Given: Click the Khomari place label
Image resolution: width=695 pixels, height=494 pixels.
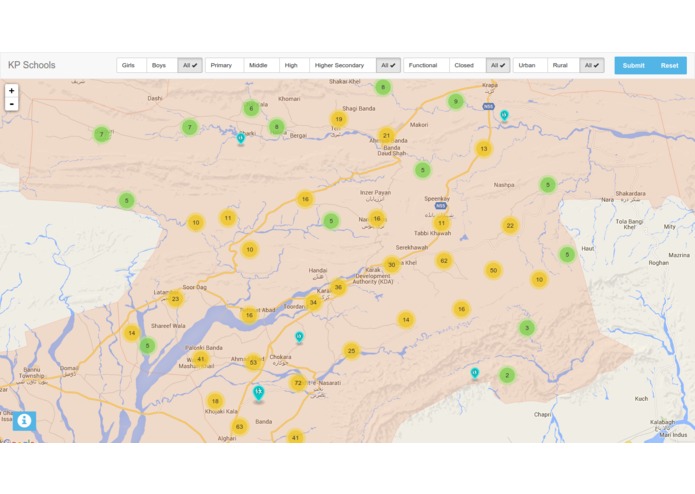Looking at the screenshot, I should click(289, 99).
